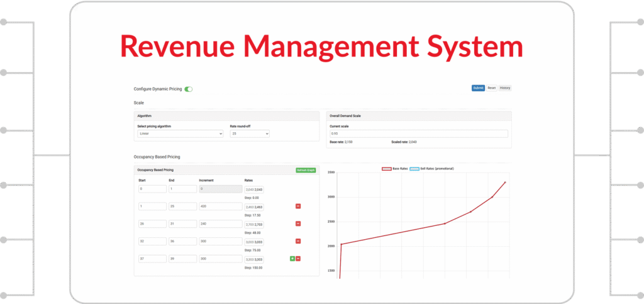Remove the occupancy row starting at 32
Screen dimensions: 644x304
tap(298, 241)
